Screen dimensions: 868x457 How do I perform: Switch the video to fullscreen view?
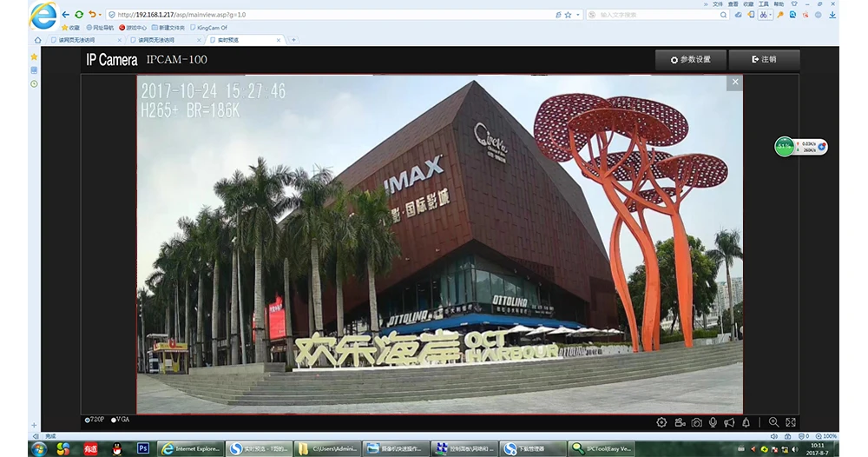click(791, 422)
